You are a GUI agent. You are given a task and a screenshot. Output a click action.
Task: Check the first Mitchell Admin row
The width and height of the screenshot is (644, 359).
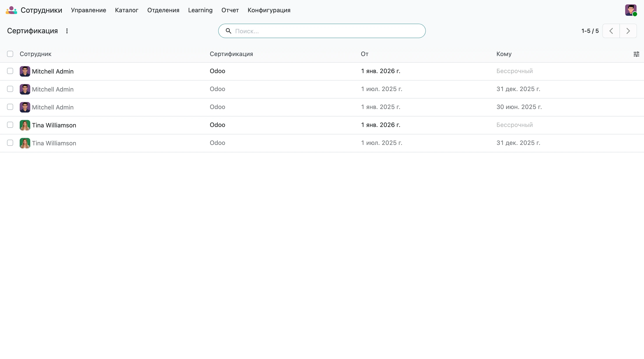pyautogui.click(x=10, y=71)
